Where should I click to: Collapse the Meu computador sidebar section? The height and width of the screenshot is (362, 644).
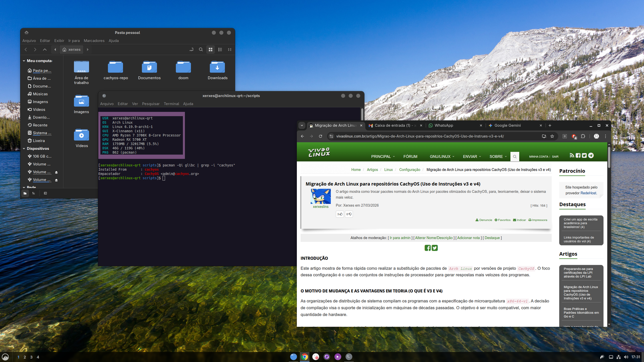pos(24,61)
